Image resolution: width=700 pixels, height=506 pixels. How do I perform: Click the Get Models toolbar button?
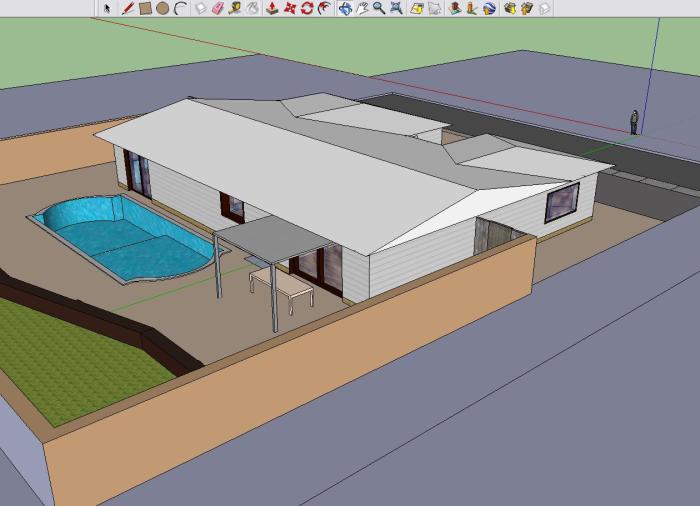509,8
